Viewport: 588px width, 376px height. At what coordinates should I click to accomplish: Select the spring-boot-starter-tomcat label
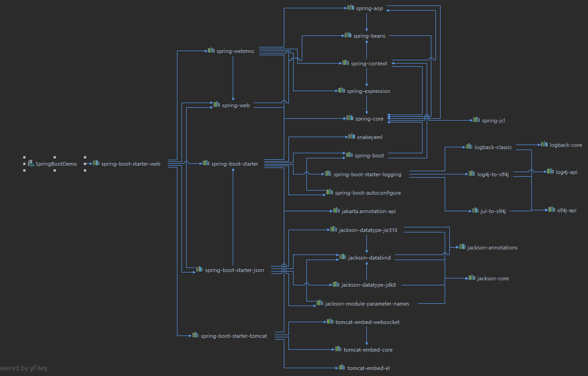pyautogui.click(x=234, y=336)
